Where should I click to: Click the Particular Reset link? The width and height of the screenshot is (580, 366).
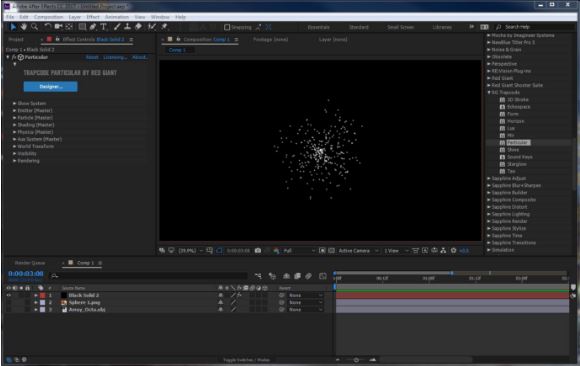92,57
